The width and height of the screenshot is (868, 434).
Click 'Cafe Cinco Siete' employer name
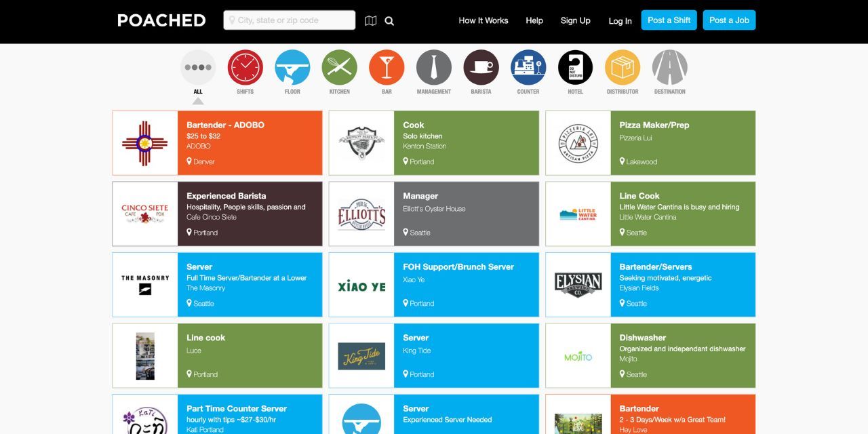coord(212,217)
